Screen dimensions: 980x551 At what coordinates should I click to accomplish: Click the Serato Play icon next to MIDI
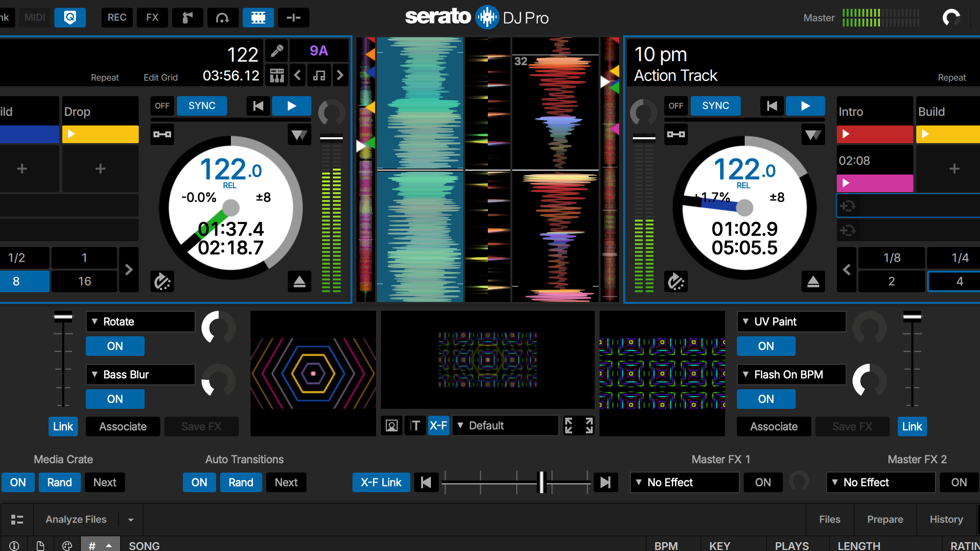(70, 18)
